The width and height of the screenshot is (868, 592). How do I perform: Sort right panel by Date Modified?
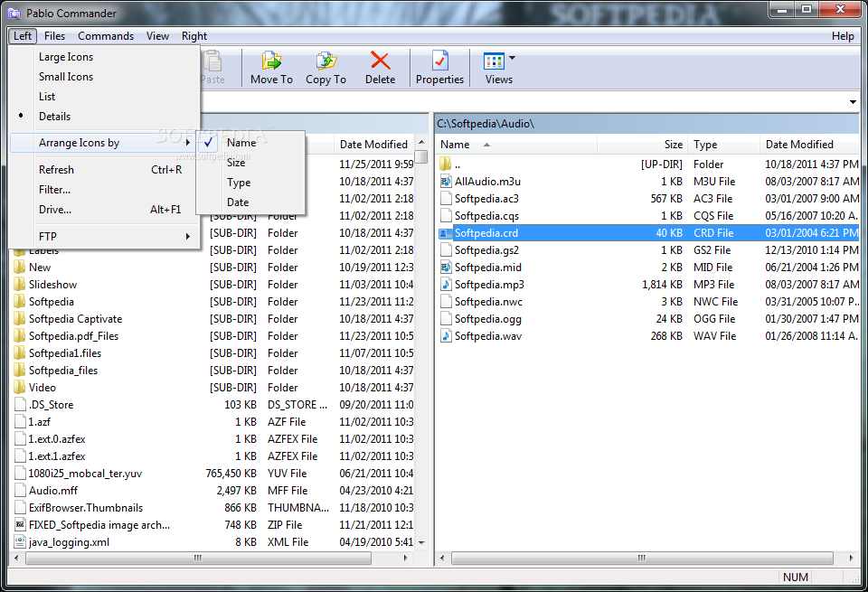[809, 145]
